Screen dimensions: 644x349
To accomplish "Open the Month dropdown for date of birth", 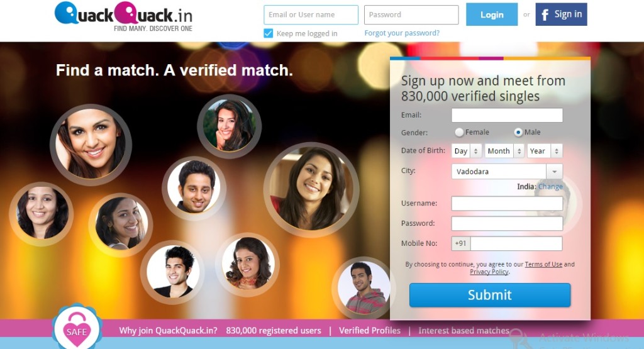I will tap(504, 151).
